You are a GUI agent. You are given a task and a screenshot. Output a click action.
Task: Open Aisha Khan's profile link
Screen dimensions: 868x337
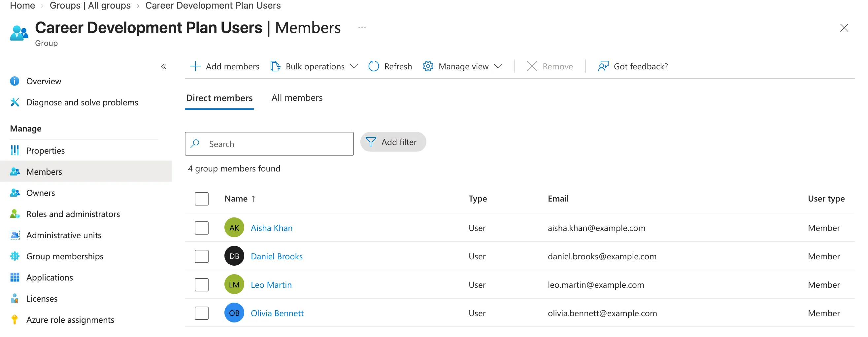click(272, 228)
